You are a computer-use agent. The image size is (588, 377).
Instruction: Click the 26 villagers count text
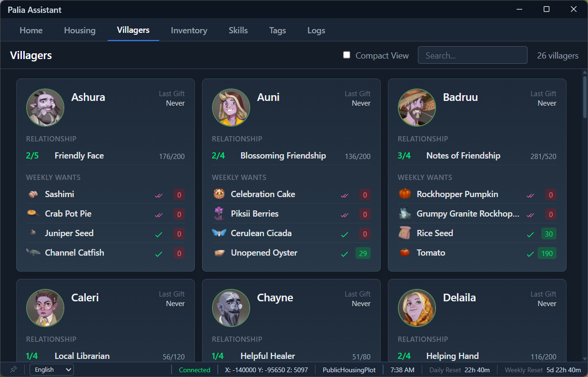pyautogui.click(x=558, y=56)
